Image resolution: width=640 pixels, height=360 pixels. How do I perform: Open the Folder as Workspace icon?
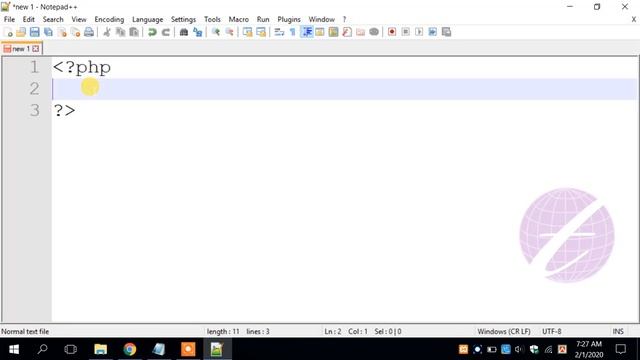coord(360,32)
